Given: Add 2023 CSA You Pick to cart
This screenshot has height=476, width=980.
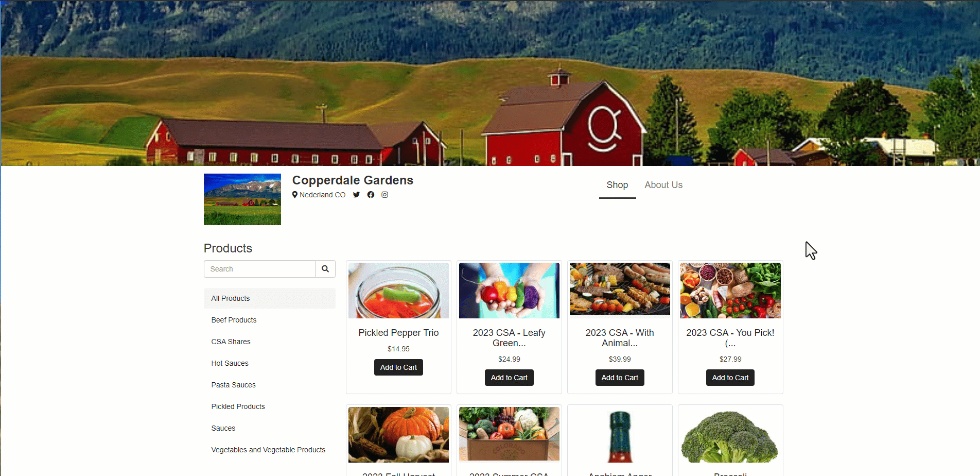Looking at the screenshot, I should coord(730,378).
